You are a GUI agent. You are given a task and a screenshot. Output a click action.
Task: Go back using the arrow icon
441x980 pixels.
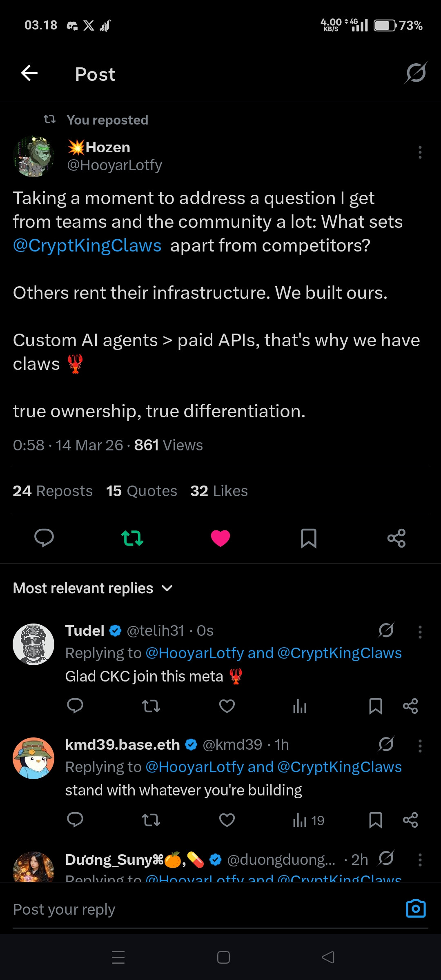pyautogui.click(x=29, y=73)
